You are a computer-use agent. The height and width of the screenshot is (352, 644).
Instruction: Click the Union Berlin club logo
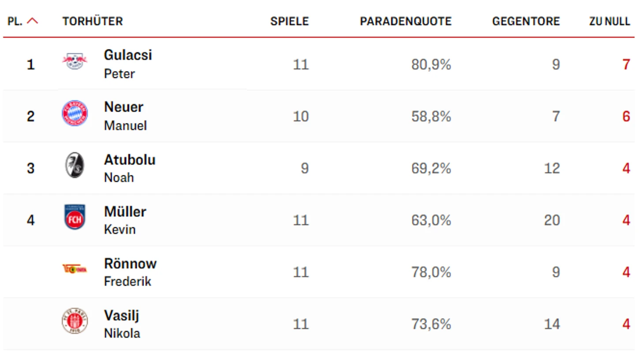click(75, 269)
